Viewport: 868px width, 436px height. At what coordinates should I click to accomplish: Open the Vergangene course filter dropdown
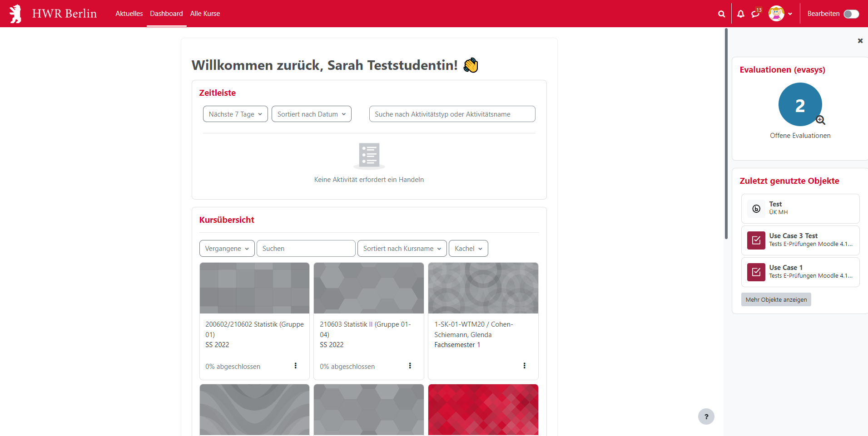tap(227, 249)
